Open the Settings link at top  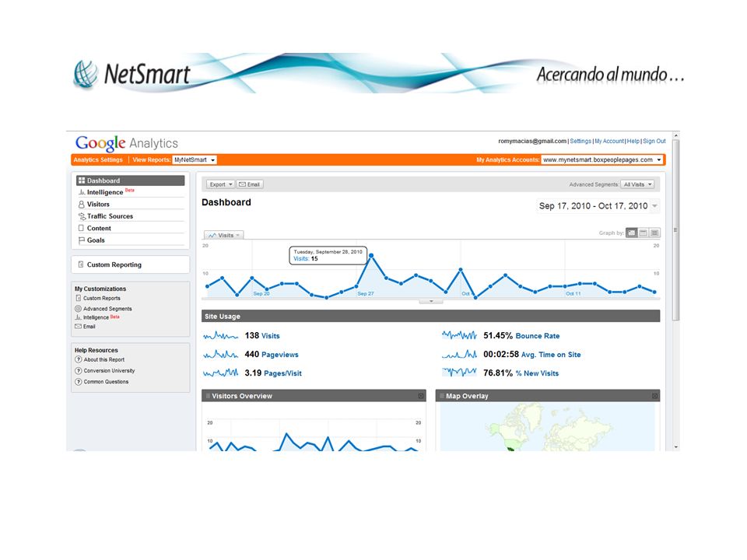[x=580, y=141]
